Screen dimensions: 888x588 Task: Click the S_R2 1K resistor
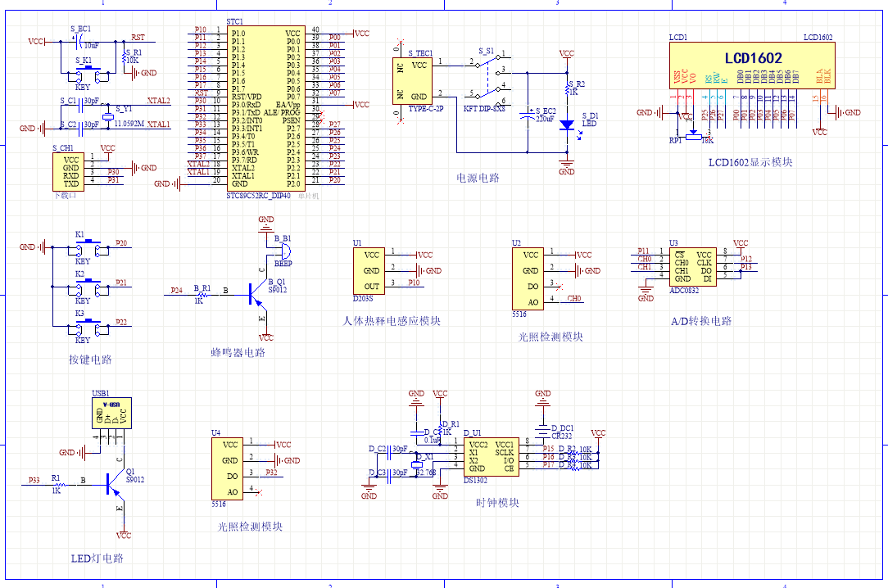(567, 88)
